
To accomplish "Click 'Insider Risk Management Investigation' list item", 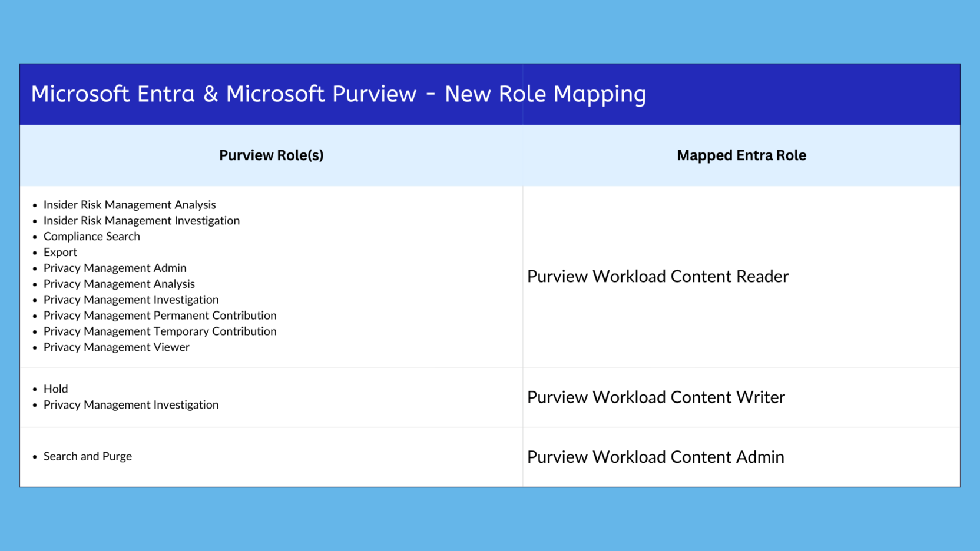I will 141,221.
